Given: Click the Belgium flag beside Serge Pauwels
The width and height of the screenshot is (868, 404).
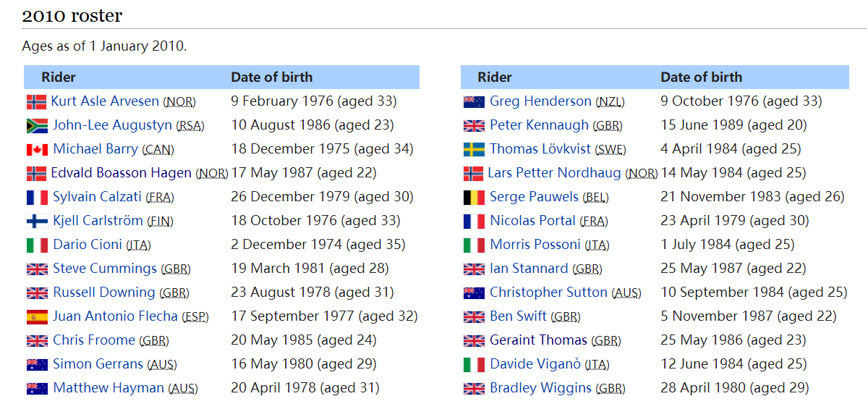Looking at the screenshot, I should [x=474, y=198].
